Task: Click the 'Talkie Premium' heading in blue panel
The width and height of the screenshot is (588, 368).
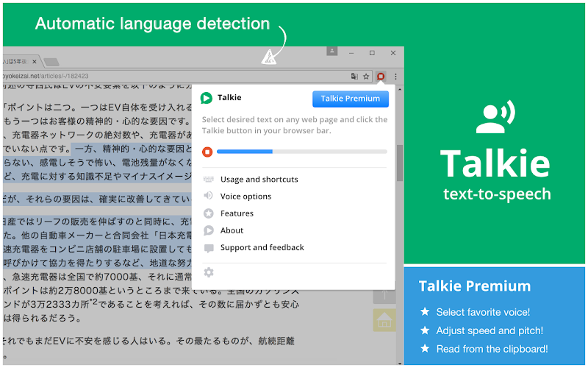Action: tap(475, 286)
